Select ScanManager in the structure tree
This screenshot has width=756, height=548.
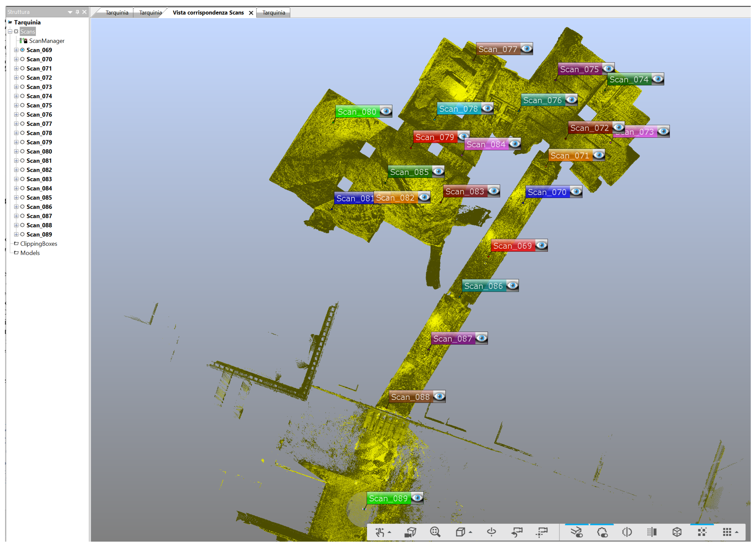pos(46,41)
